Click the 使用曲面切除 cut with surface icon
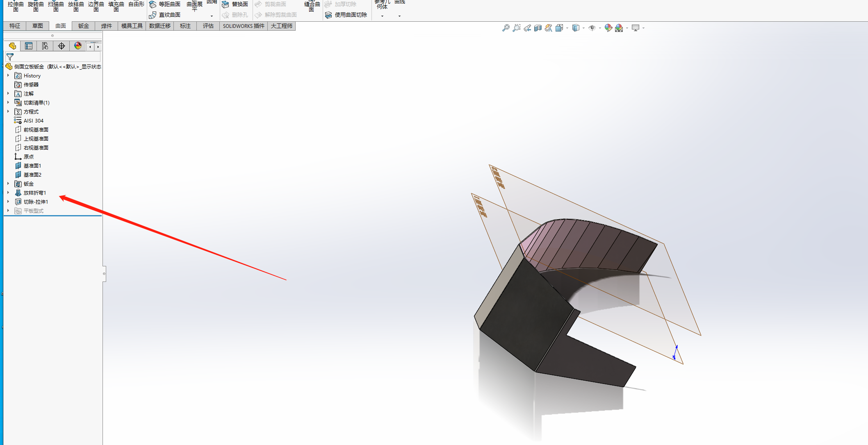Image resolution: width=868 pixels, height=445 pixels. click(328, 15)
